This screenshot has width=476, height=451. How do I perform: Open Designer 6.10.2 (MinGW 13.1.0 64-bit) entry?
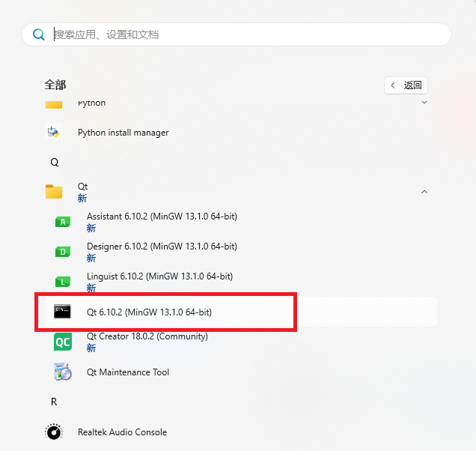coord(162,246)
